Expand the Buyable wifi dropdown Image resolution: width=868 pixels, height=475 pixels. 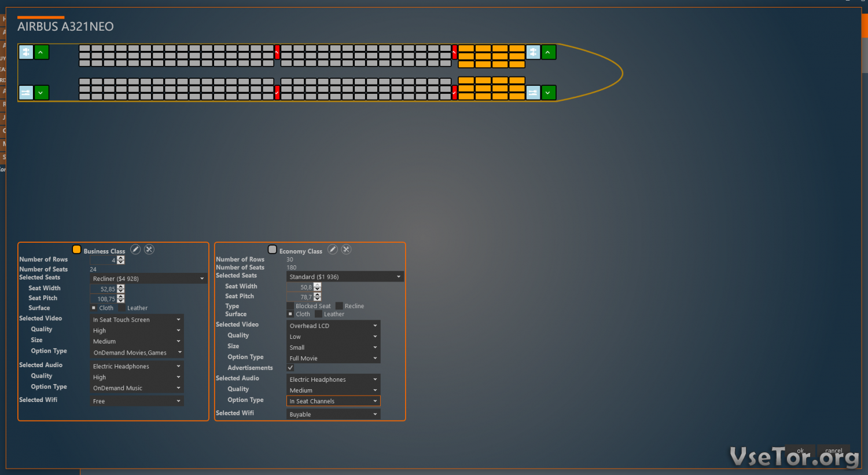(x=333, y=414)
